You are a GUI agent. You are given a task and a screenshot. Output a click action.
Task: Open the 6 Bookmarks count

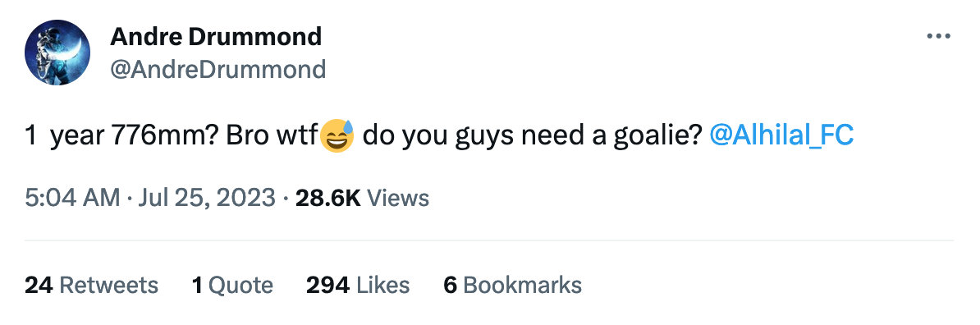[x=512, y=285]
